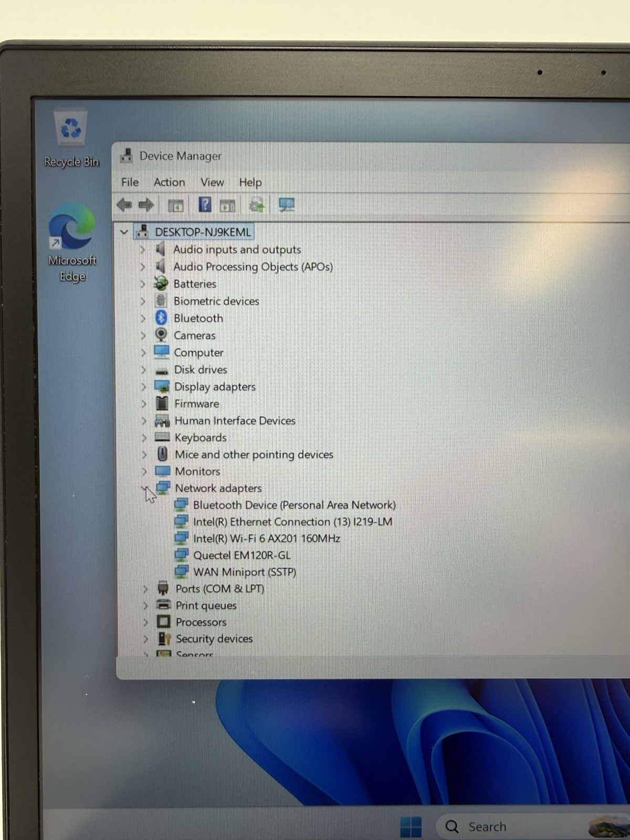Expand the Computer category arrow
Screen dimensions: 630x840
[143, 353]
